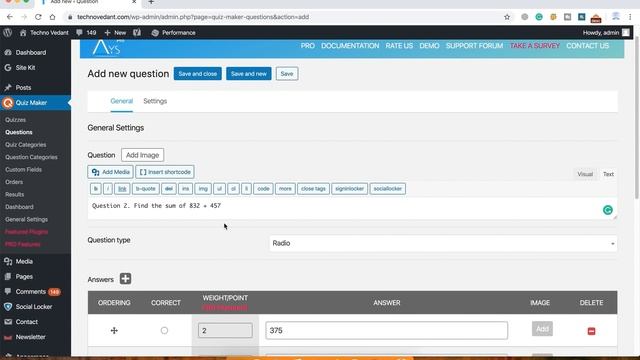Click the sociallocker quicktag button

tap(388, 189)
